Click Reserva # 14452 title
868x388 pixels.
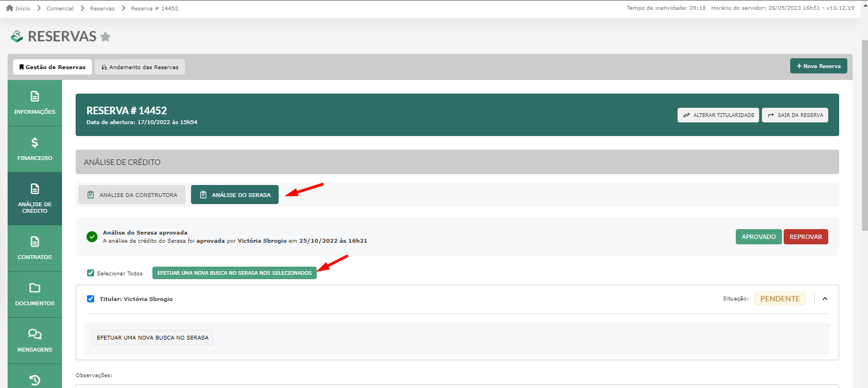126,110
